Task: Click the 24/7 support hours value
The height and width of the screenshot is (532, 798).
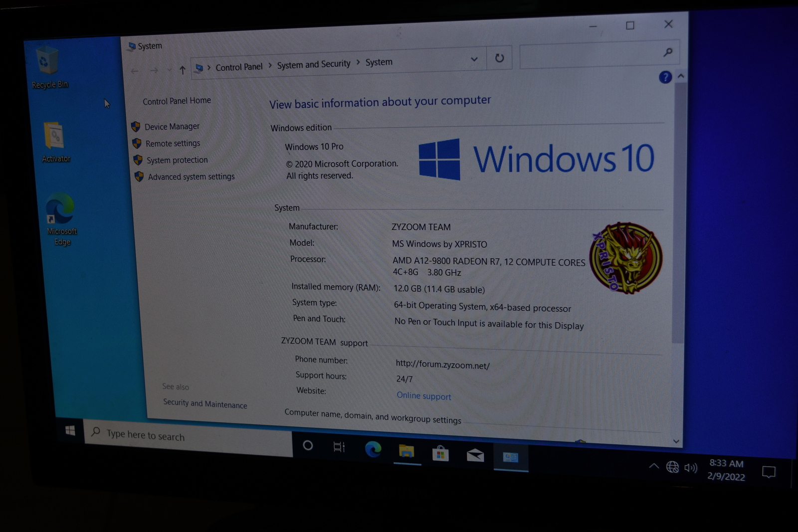Action: (x=404, y=379)
